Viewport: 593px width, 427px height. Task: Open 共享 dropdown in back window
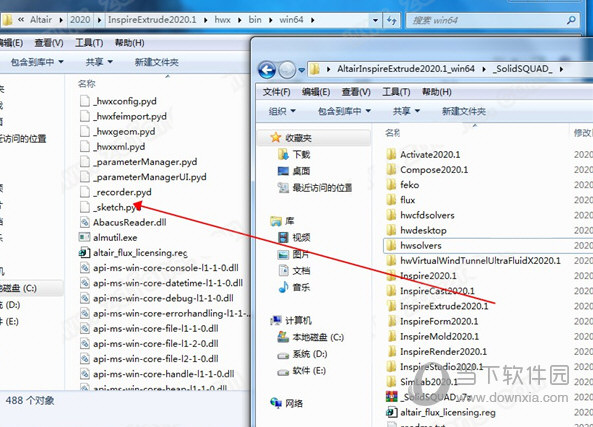(x=99, y=62)
